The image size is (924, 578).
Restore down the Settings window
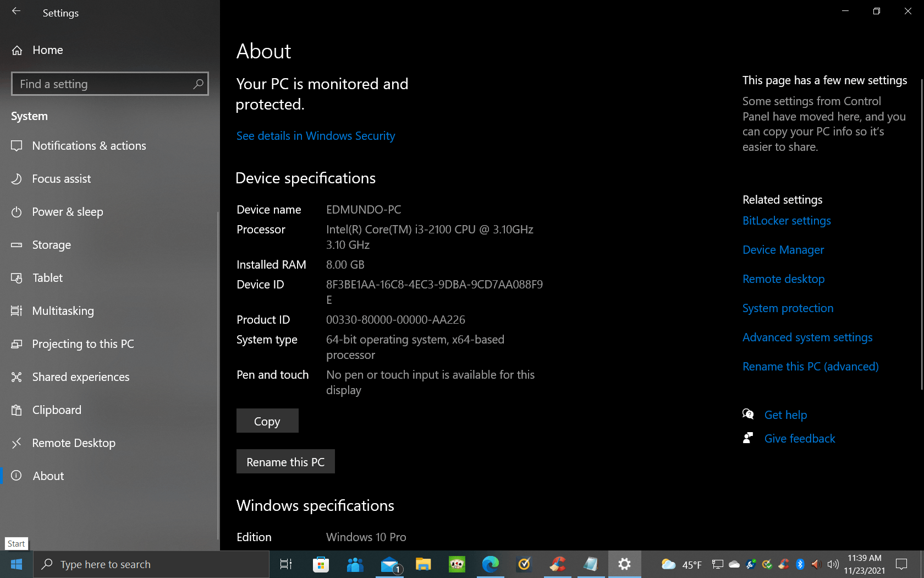[x=877, y=11]
